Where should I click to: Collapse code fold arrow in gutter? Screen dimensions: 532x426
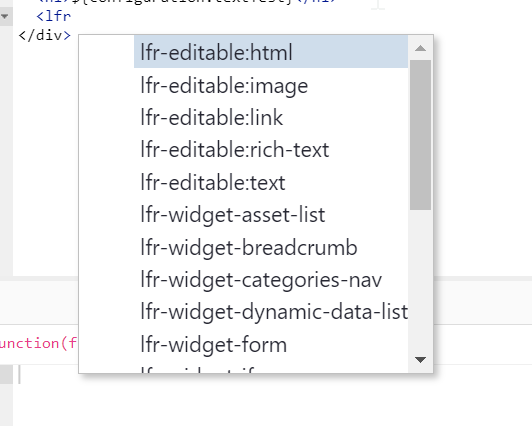[5, 16]
